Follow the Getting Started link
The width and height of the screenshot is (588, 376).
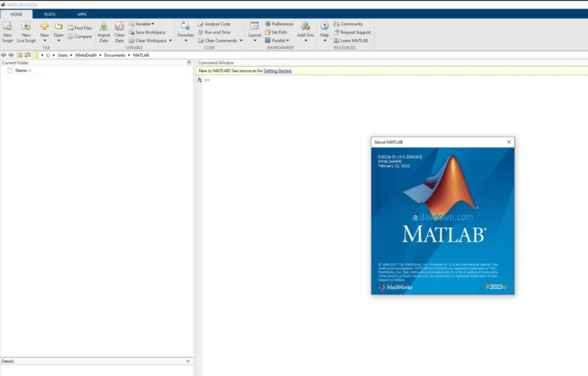click(x=278, y=71)
